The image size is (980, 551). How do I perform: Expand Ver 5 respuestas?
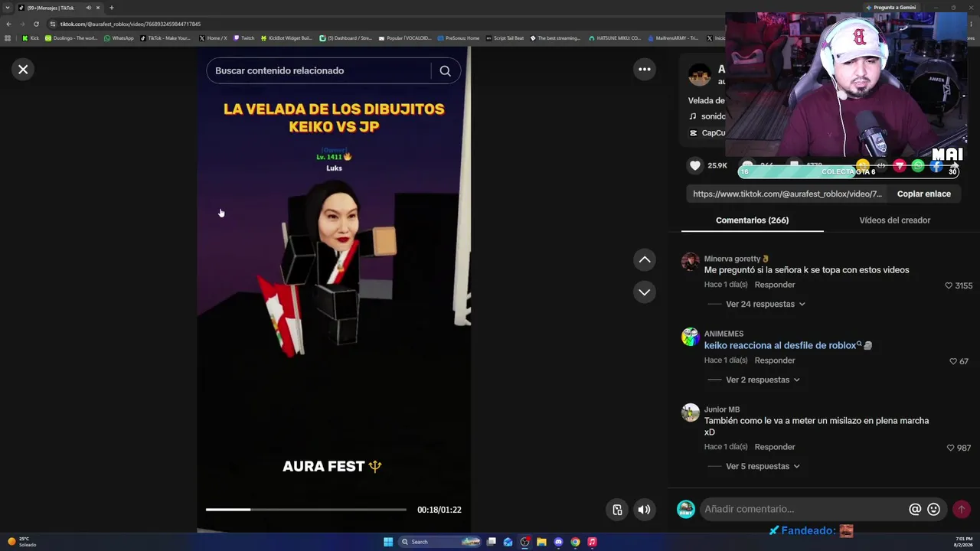click(763, 466)
